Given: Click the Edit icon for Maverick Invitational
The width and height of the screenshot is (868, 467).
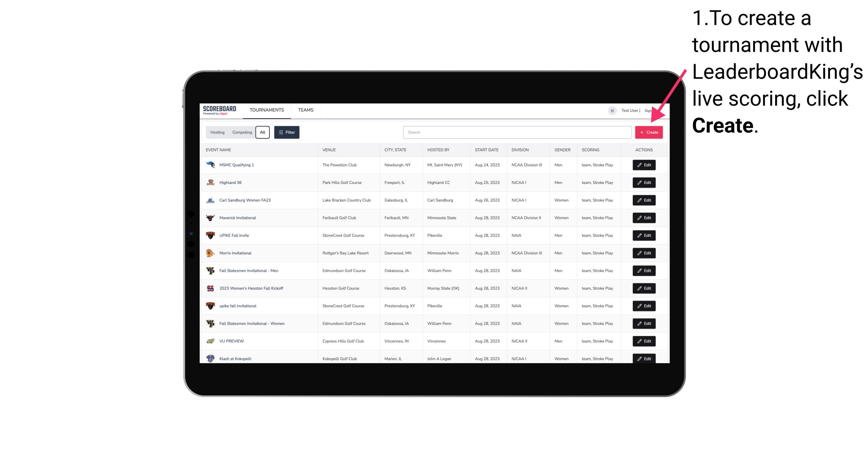Looking at the screenshot, I should [644, 217].
